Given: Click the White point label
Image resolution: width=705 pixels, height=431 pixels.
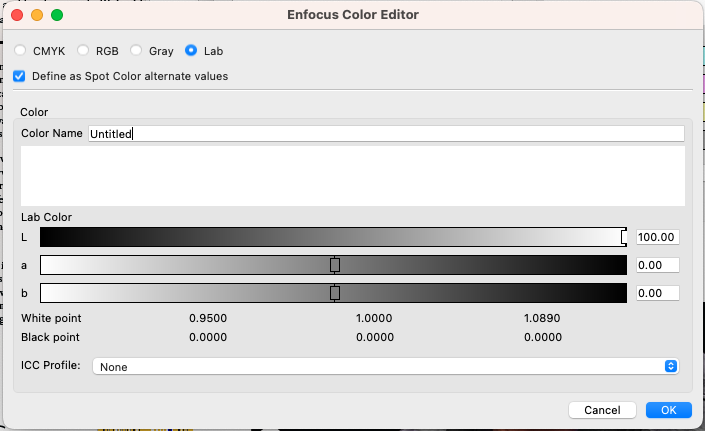Looking at the screenshot, I should tap(51, 318).
